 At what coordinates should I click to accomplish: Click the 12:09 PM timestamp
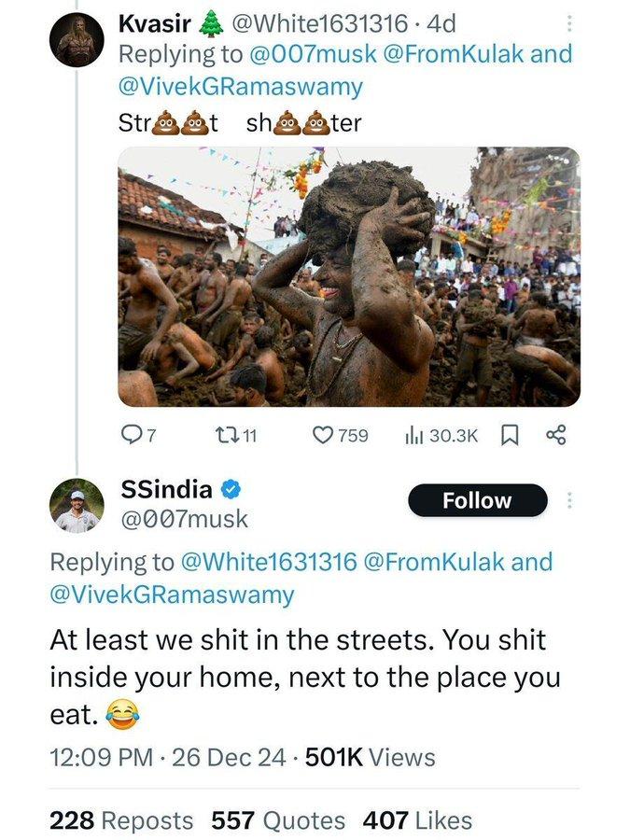(100, 757)
